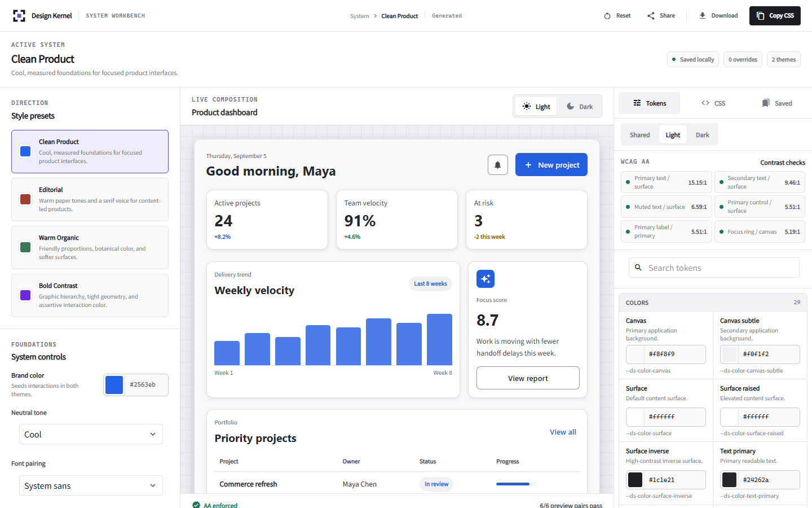Select the Bold Contrast style preset
Image resolution: width=812 pixels, height=508 pixels.
coord(90,295)
